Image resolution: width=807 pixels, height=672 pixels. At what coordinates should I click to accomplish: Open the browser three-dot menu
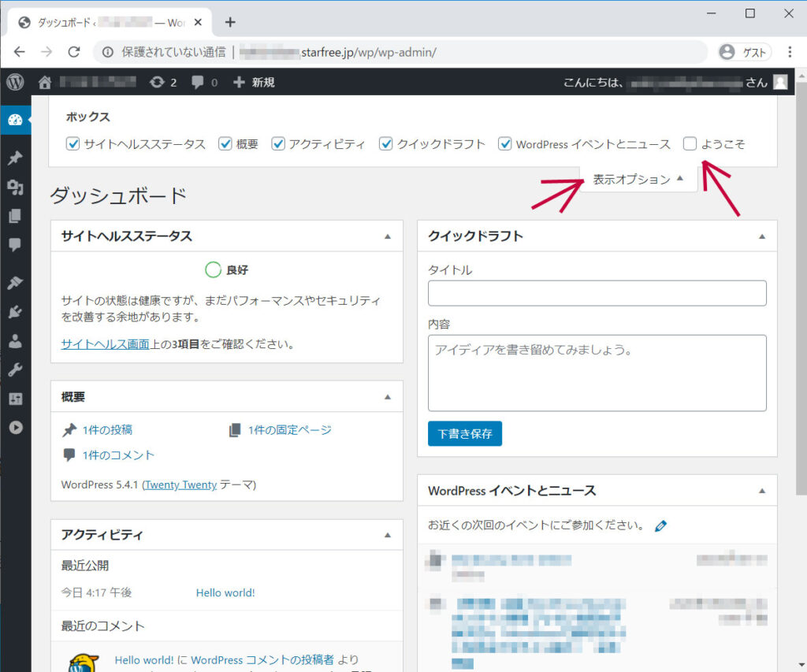tap(790, 52)
